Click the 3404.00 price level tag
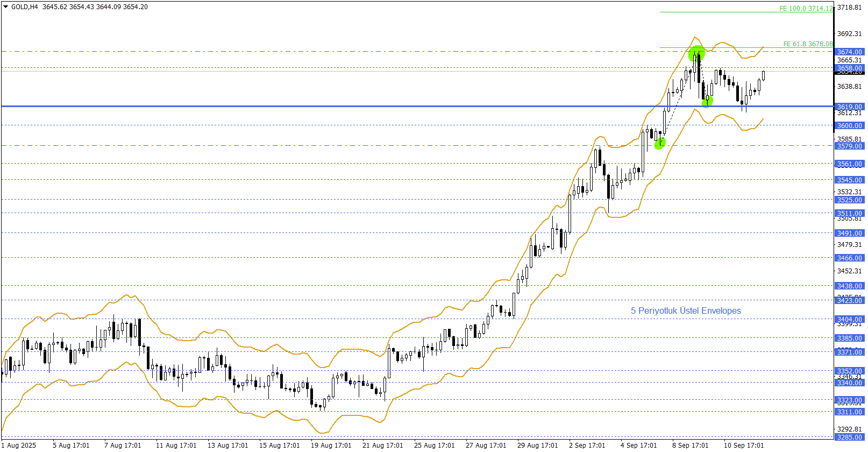This screenshot has width=868, height=452. (x=850, y=320)
